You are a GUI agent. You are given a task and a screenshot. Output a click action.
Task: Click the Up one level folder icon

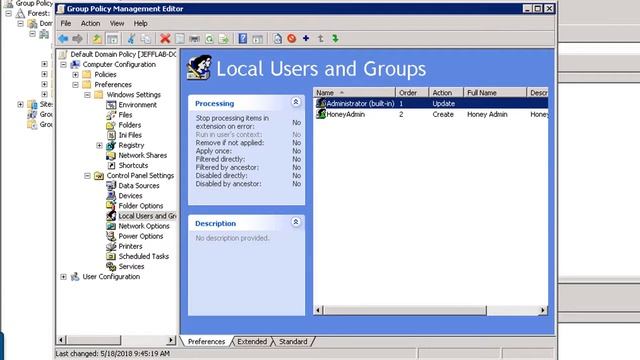click(x=97, y=39)
